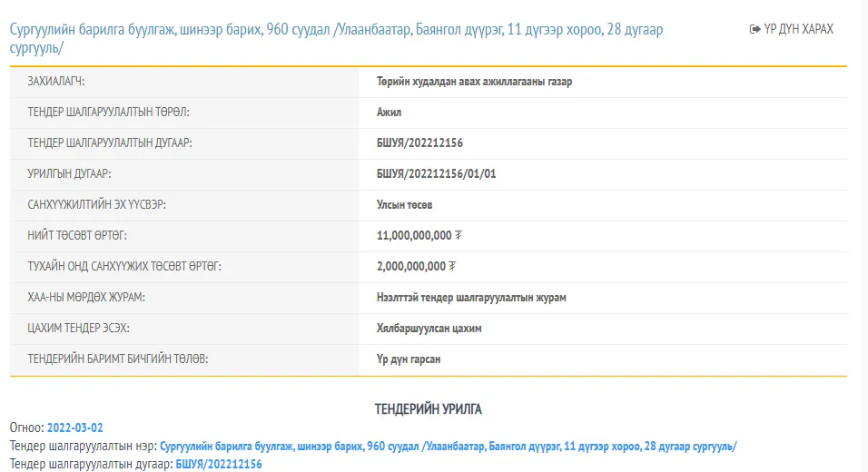
Task: Select the Огноо: label
Action: tap(26, 428)
